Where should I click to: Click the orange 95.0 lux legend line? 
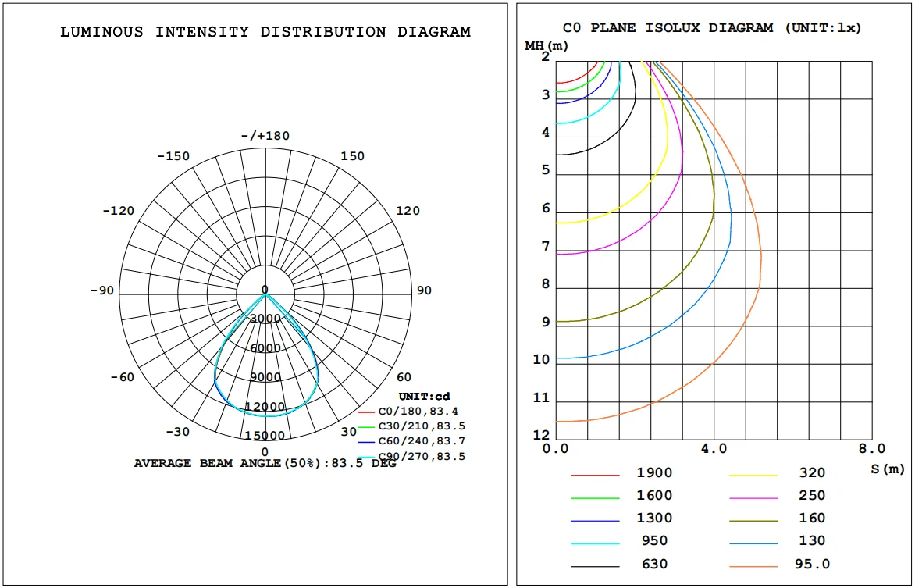pos(753,565)
